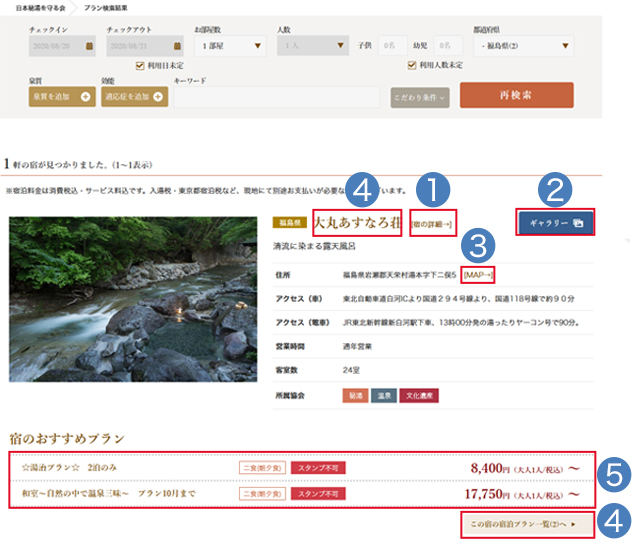640x550 pixels.
Task: Open the MAP link beside the address
Action: click(478, 274)
